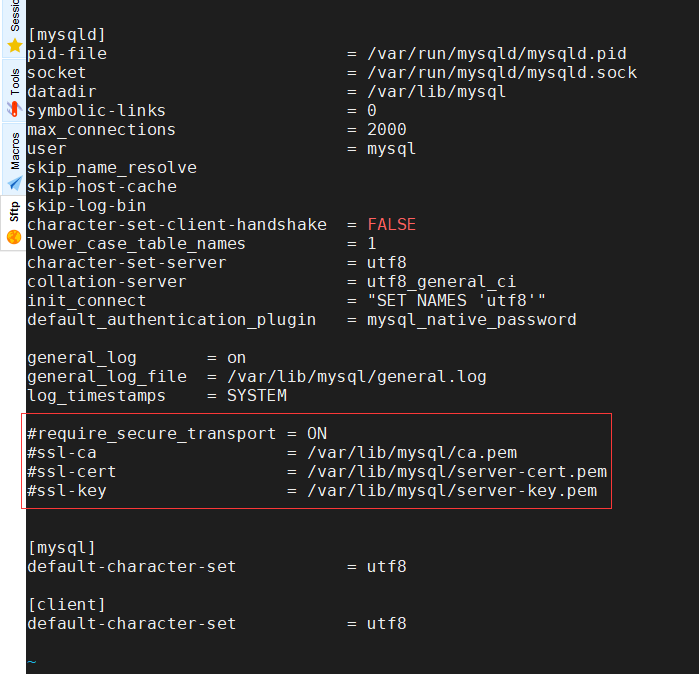
Task: Click the paper plane Macros icon
Action: pos(14,184)
